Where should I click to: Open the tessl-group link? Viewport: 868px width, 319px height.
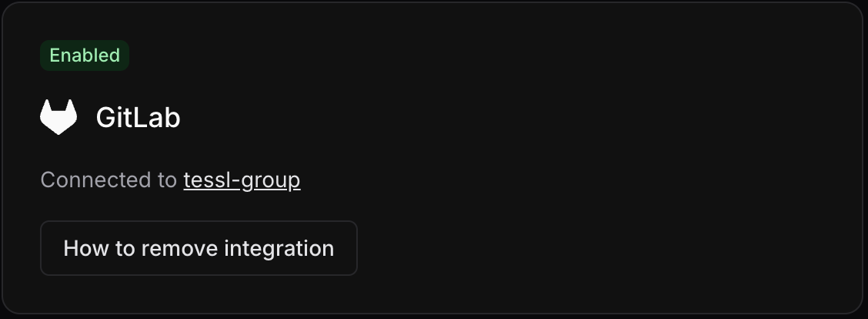point(242,180)
